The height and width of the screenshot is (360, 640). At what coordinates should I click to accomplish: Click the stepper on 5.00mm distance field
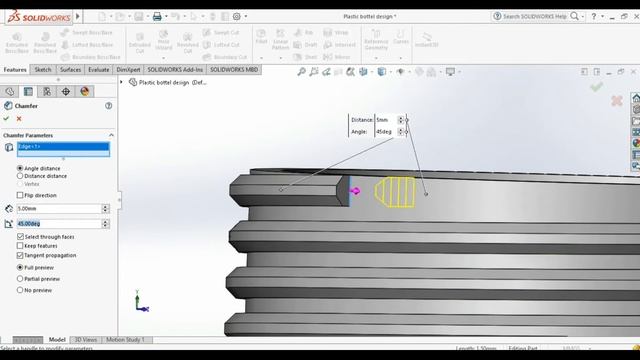[105, 209]
